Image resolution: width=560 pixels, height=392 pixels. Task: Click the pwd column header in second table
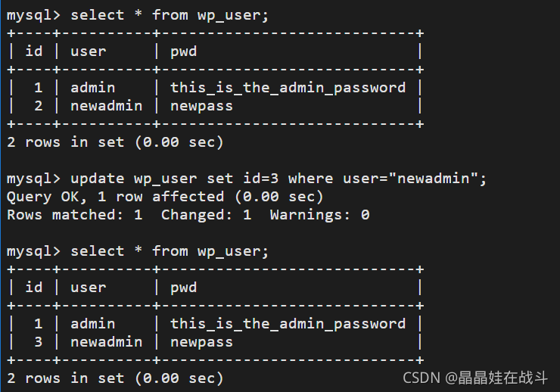point(184,288)
